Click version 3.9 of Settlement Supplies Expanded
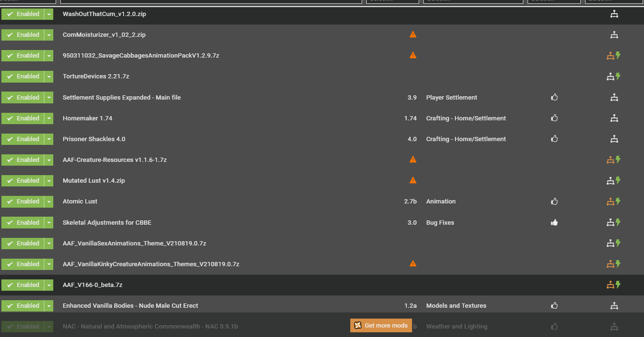The height and width of the screenshot is (337, 644). pos(412,98)
